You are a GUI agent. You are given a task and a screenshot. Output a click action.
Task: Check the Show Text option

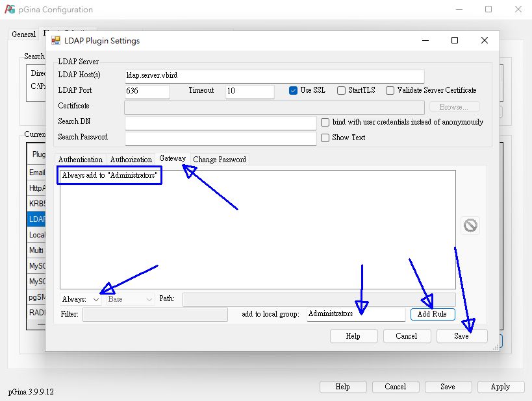(x=325, y=138)
